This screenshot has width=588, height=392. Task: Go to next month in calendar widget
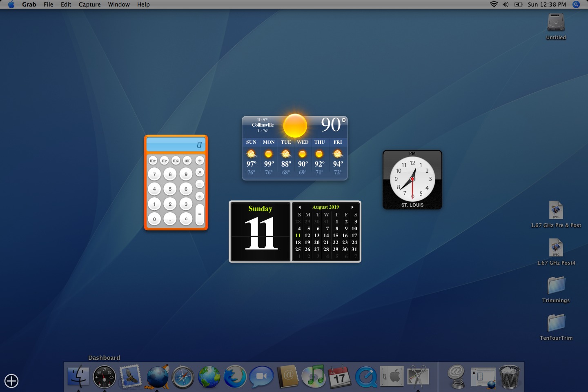352,207
